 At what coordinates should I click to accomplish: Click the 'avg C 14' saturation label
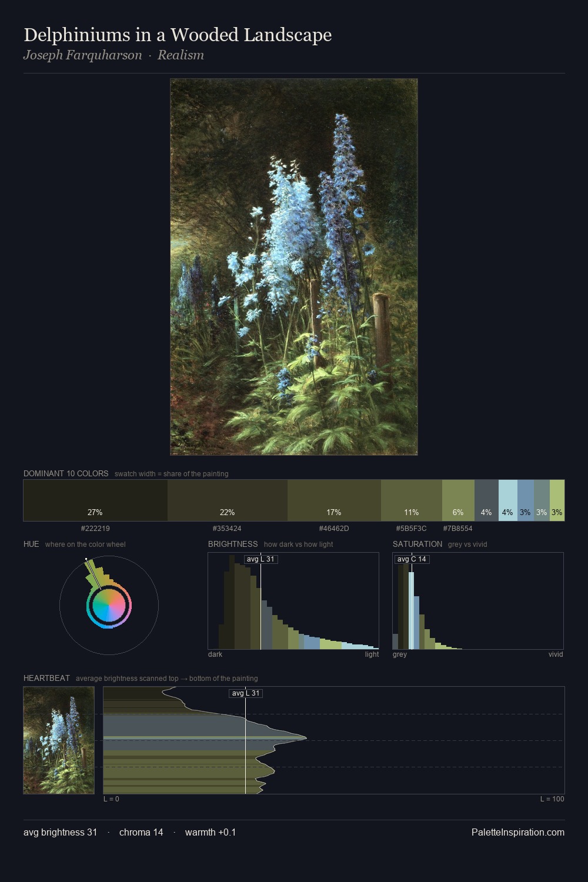(x=412, y=559)
